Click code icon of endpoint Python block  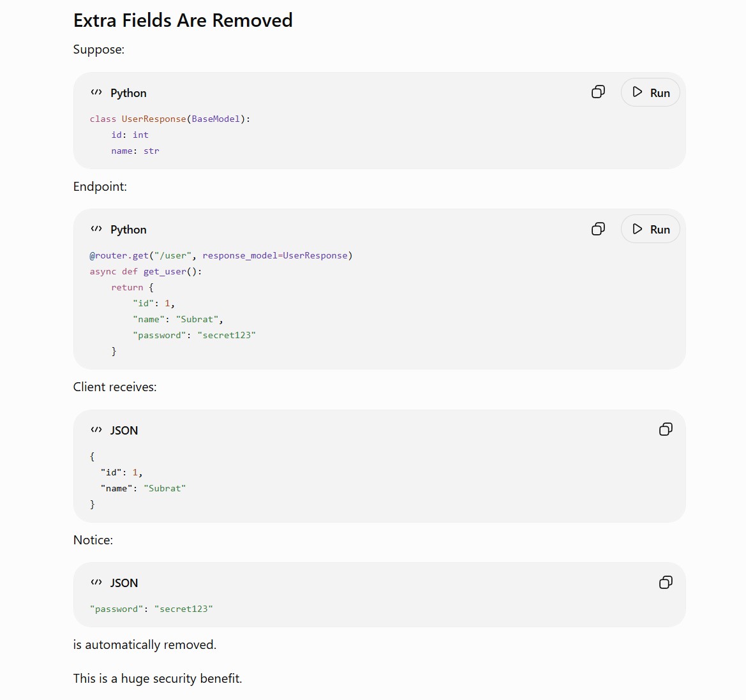(96, 229)
